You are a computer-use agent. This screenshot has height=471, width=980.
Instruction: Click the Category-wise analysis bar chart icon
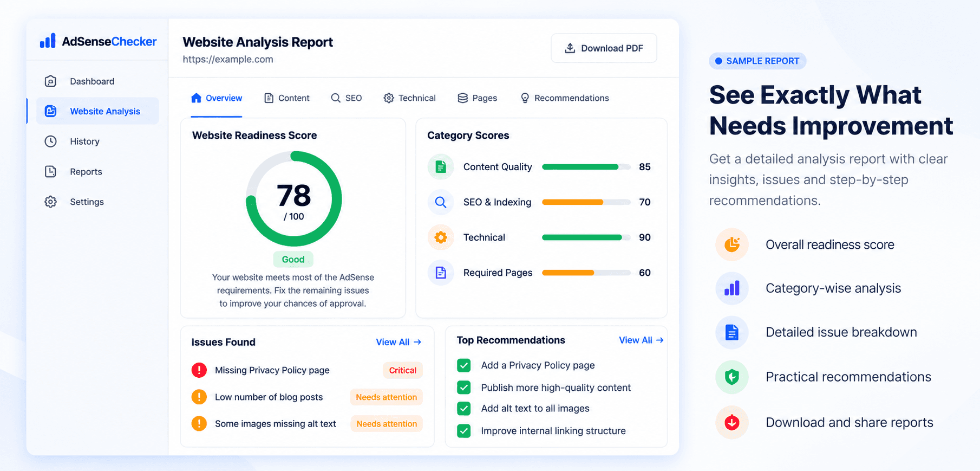pos(732,288)
